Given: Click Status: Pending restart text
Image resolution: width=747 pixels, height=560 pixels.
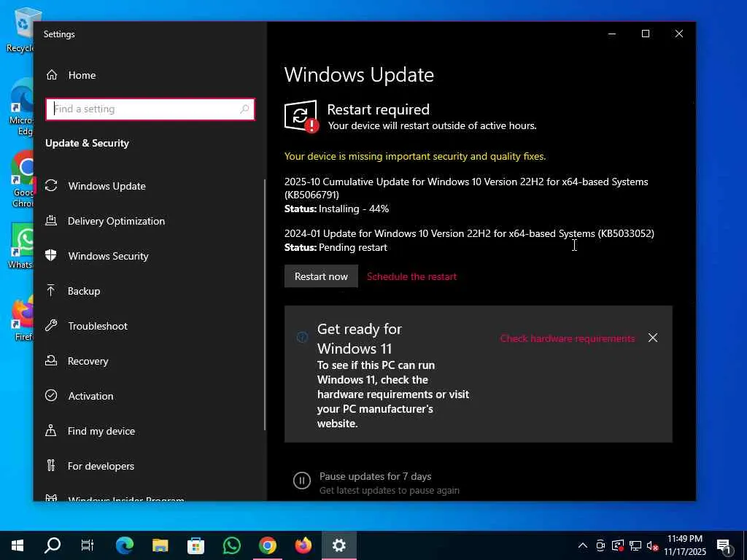Looking at the screenshot, I should point(336,247).
